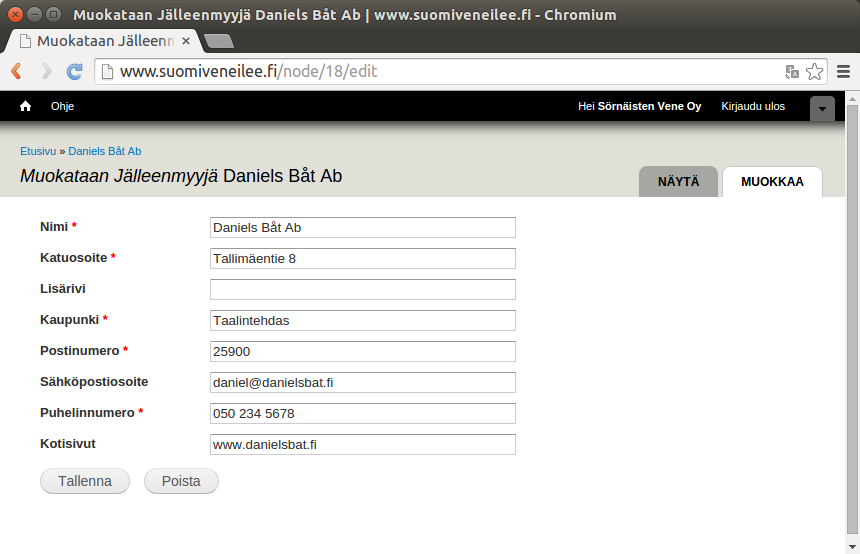Go to home via the house icon

[x=25, y=106]
